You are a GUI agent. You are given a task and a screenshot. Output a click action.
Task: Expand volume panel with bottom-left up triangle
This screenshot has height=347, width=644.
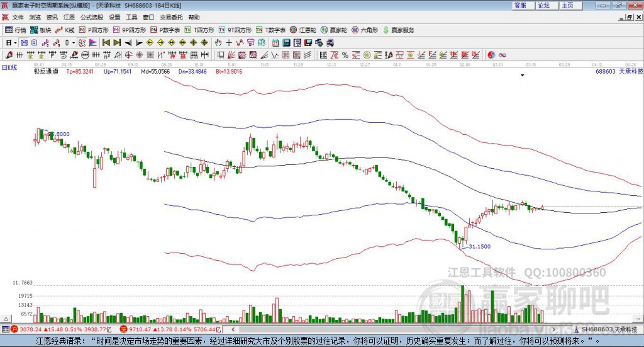6,319
